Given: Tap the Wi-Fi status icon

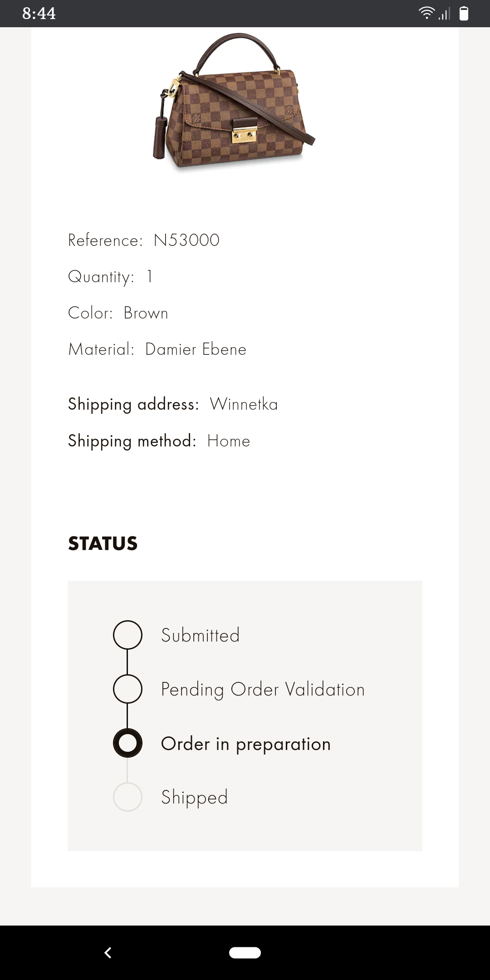Looking at the screenshot, I should click(426, 13).
